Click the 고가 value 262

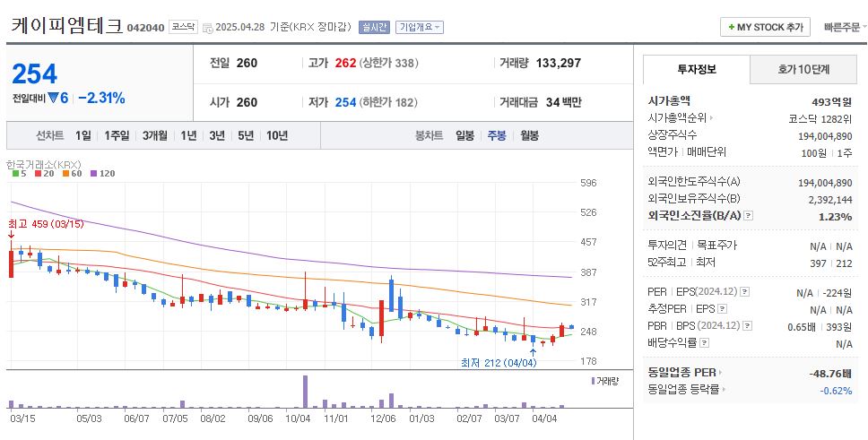tap(345, 63)
